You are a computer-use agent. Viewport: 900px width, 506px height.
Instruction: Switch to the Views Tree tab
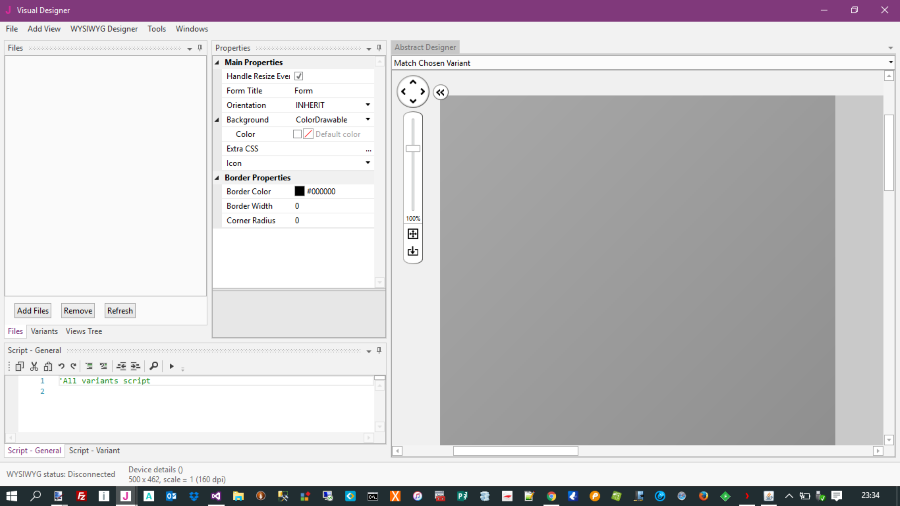point(84,331)
